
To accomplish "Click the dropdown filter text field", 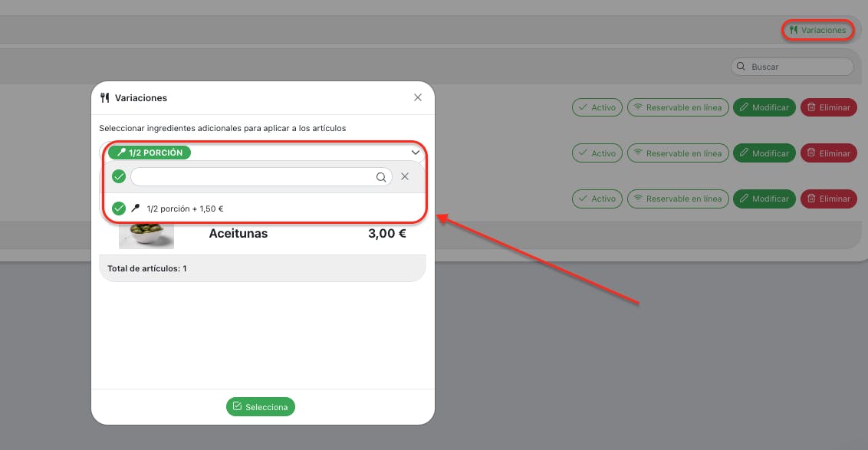I will point(261,176).
